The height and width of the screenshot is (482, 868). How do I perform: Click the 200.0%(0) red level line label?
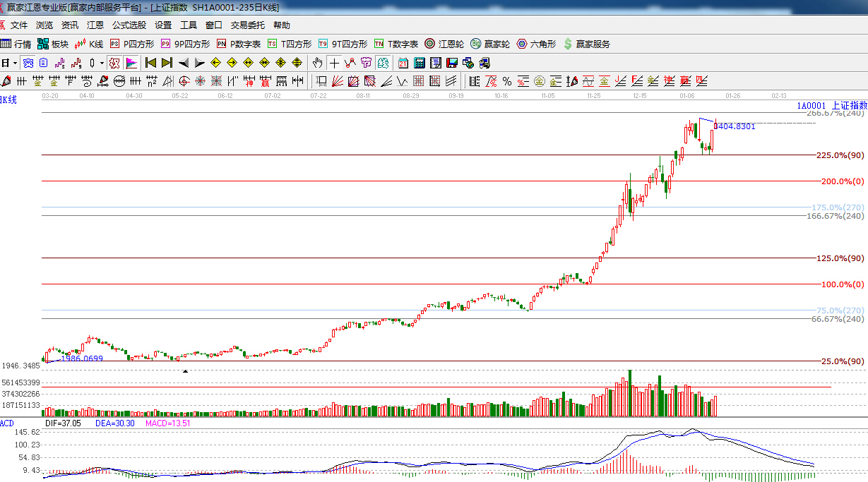pyautogui.click(x=842, y=181)
